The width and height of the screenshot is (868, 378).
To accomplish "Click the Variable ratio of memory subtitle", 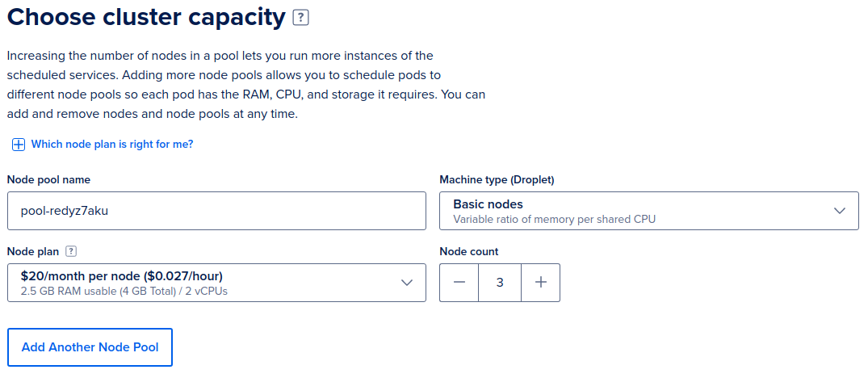I will click(554, 219).
